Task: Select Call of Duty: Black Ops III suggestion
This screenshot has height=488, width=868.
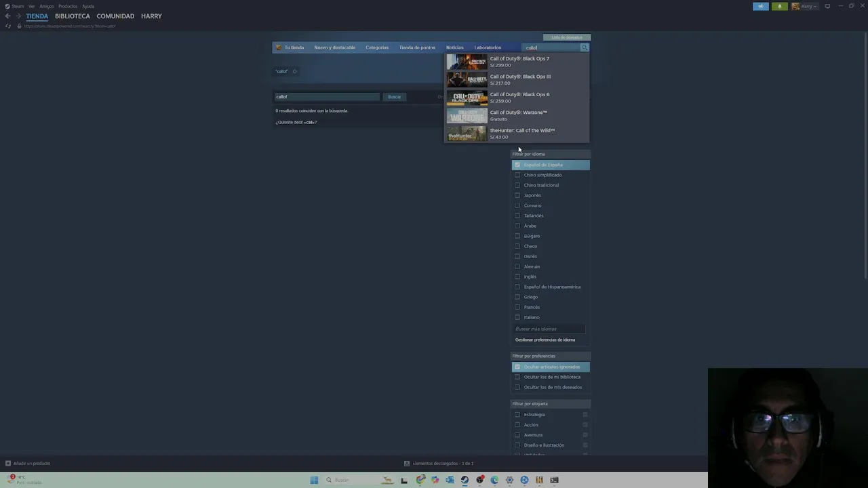Action: point(517,80)
